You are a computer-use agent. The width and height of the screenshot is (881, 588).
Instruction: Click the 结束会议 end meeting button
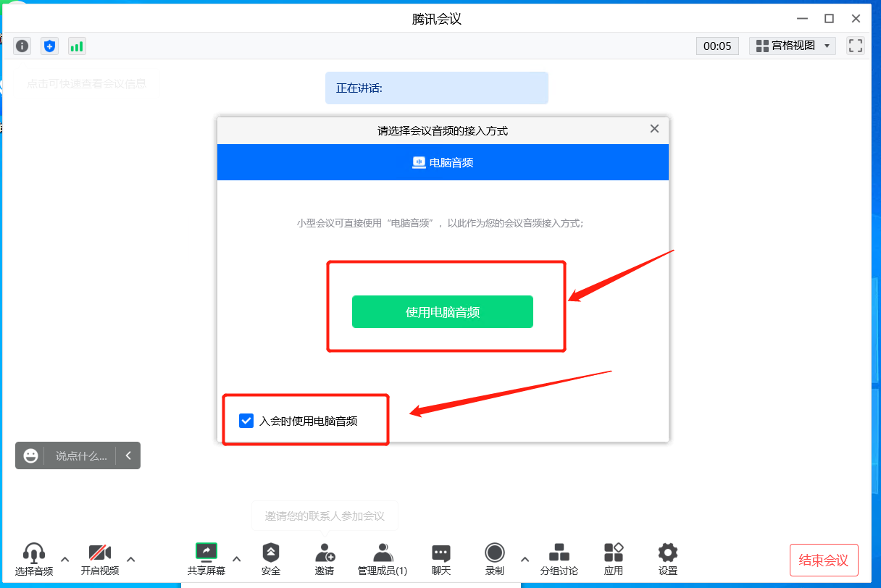824,560
